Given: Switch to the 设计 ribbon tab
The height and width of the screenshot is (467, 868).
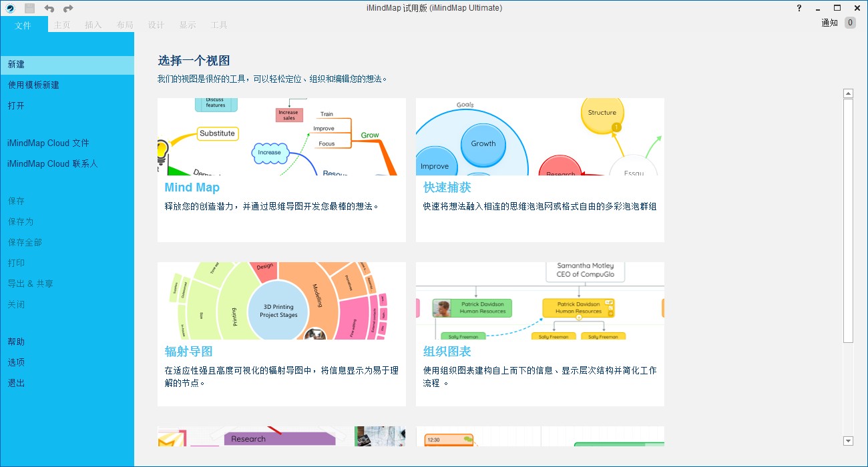Looking at the screenshot, I should (156, 25).
